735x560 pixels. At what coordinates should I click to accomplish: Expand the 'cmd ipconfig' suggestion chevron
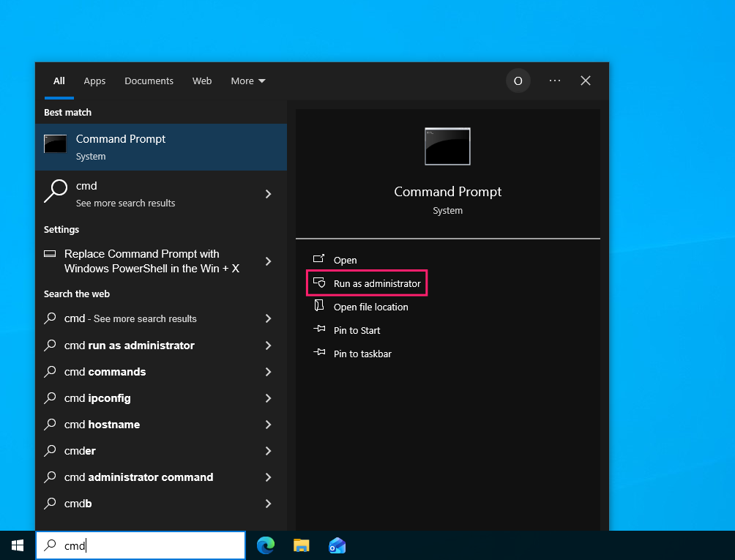point(268,398)
